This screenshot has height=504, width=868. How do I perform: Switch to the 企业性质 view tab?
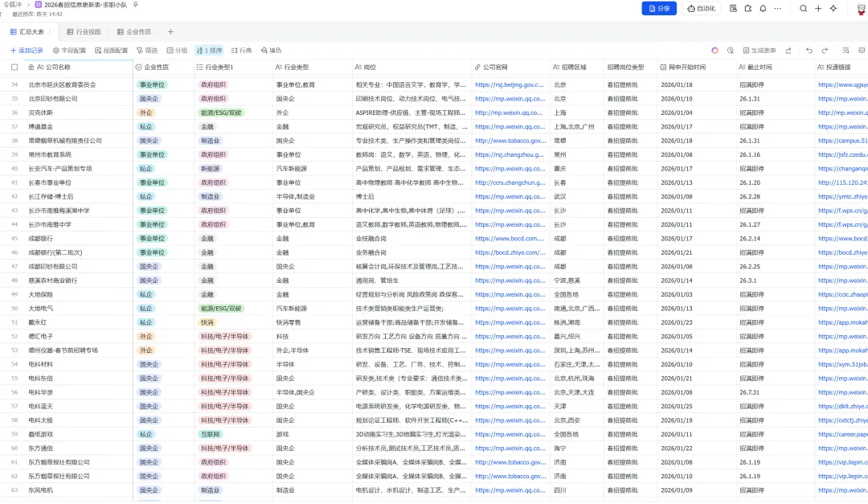[x=134, y=31]
